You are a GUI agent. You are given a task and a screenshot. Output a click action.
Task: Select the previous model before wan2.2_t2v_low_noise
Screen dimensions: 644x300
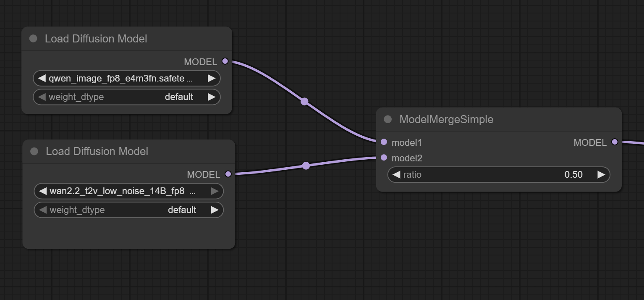point(42,191)
